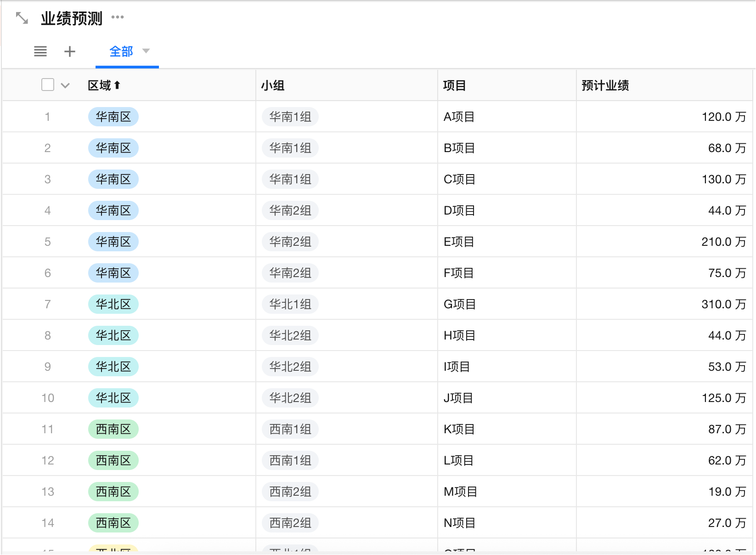Click the 华南区 tag in row 1
756x555 pixels.
tap(113, 117)
